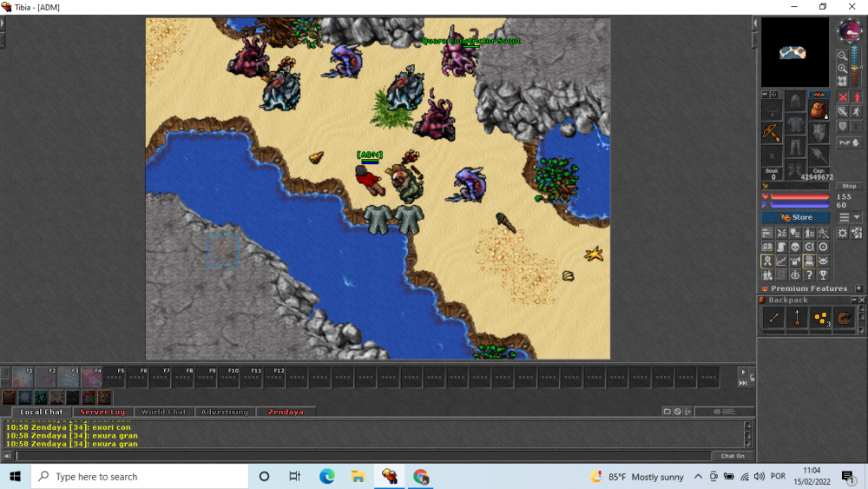Select the crossbow in weapon slot

(x=772, y=133)
